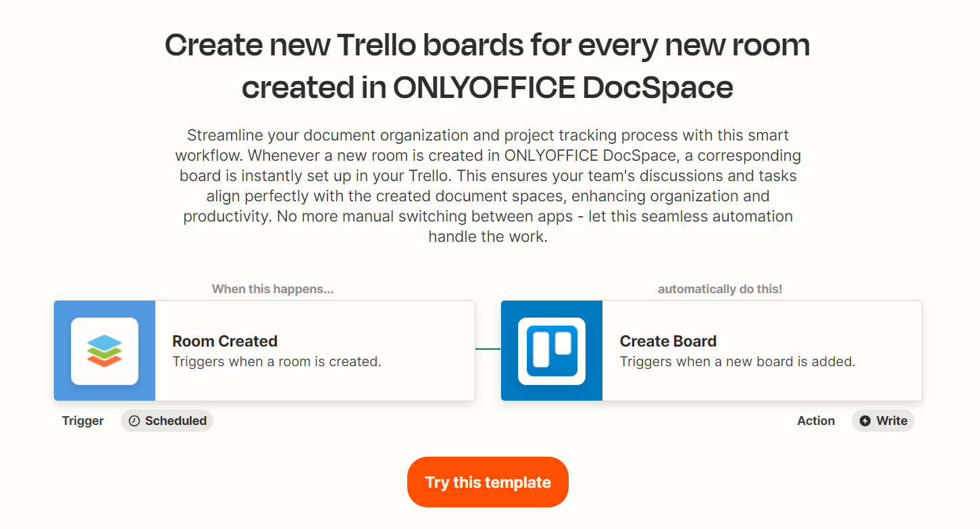Viewport: 980px width, 529px height.
Task: Click the green connector line between steps
Action: 488,349
